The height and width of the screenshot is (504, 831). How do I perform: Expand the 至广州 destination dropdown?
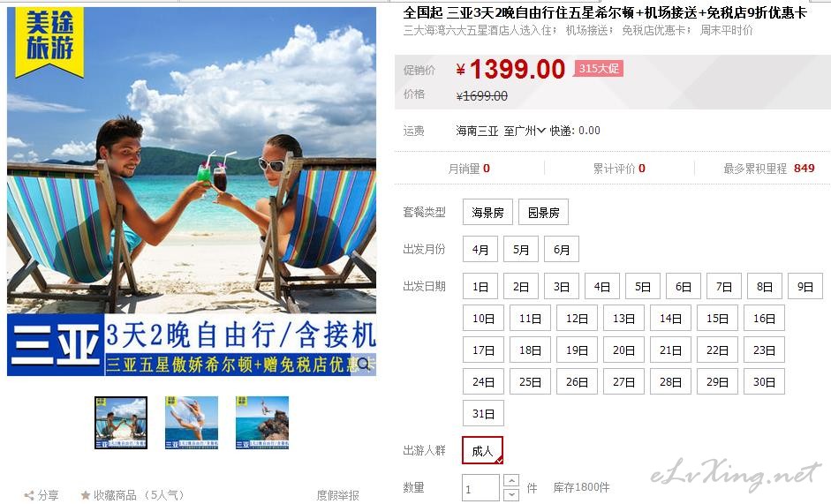tap(525, 131)
